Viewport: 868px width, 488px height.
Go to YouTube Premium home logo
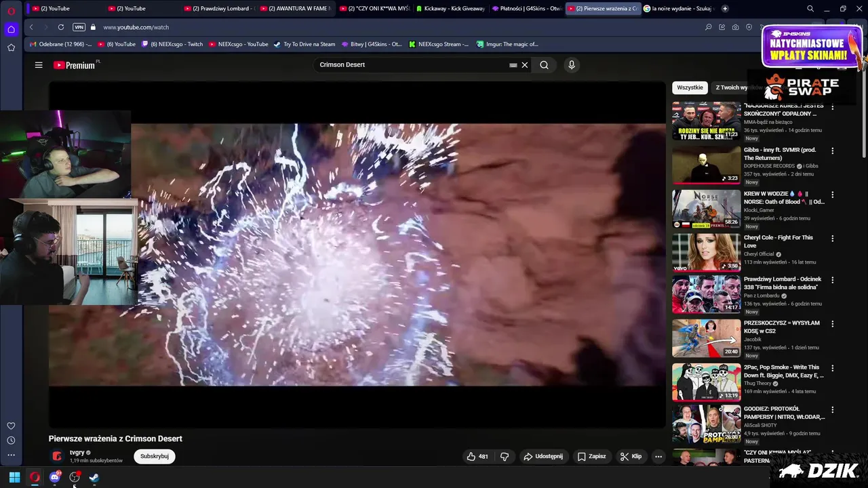(75, 65)
